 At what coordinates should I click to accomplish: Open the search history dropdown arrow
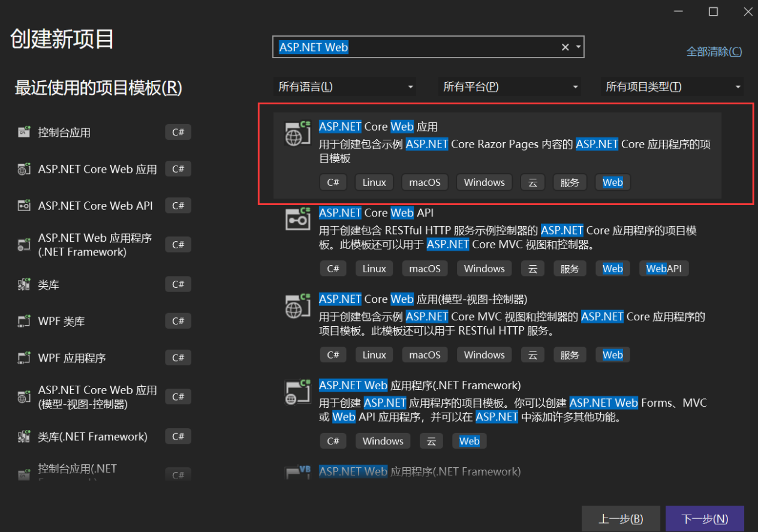[577, 47]
